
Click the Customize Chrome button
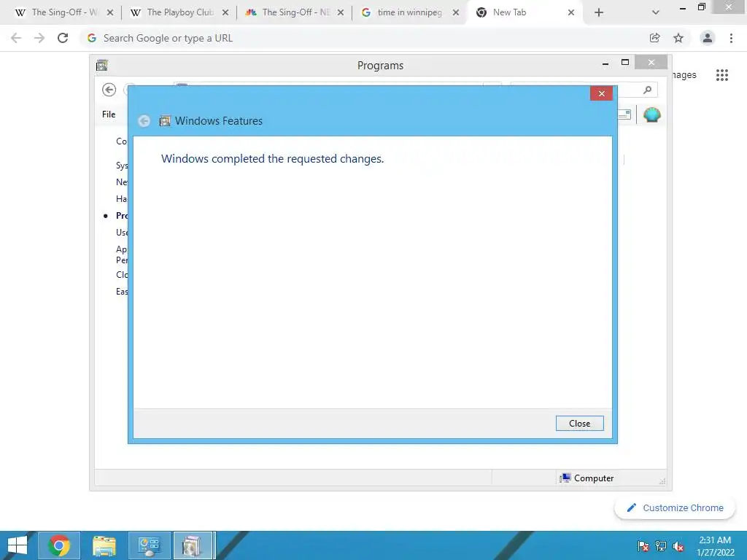[x=675, y=507]
